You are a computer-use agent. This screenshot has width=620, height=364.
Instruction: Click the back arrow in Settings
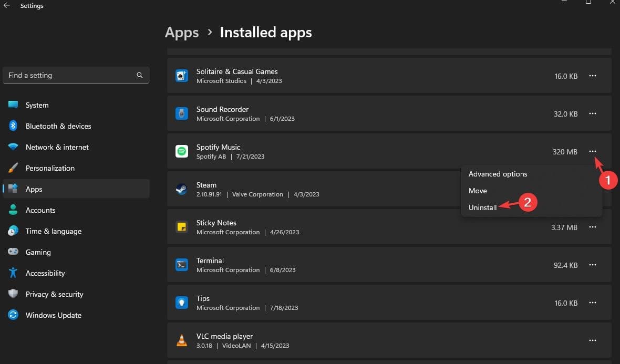(x=7, y=6)
